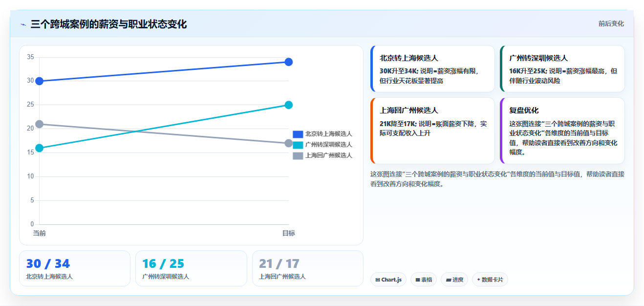
Task: Open the 30 / 34 stat card value
Action: 48,264
